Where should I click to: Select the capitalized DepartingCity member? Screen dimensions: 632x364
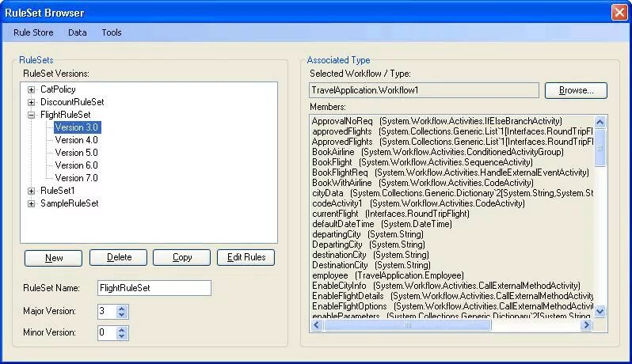368,245
